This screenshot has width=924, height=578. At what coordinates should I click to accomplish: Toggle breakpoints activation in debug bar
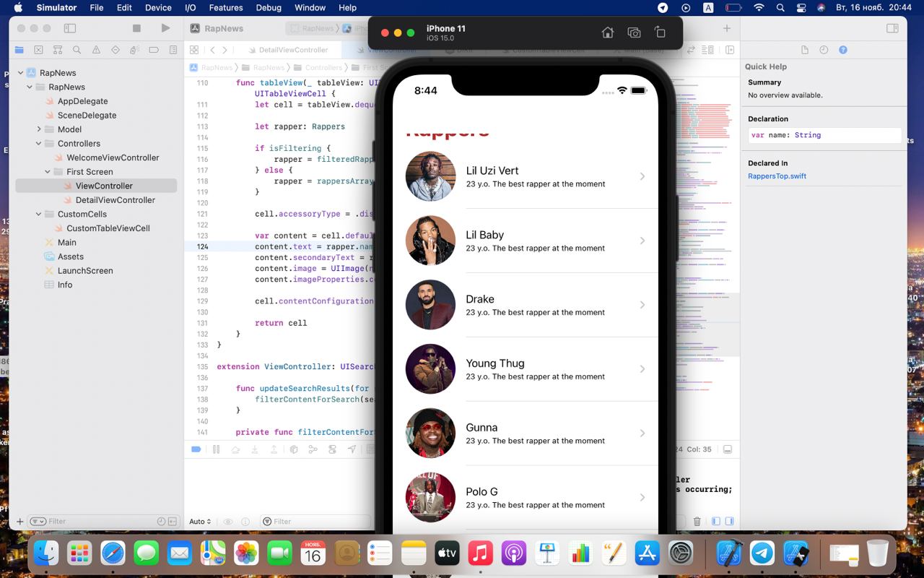pos(196,449)
